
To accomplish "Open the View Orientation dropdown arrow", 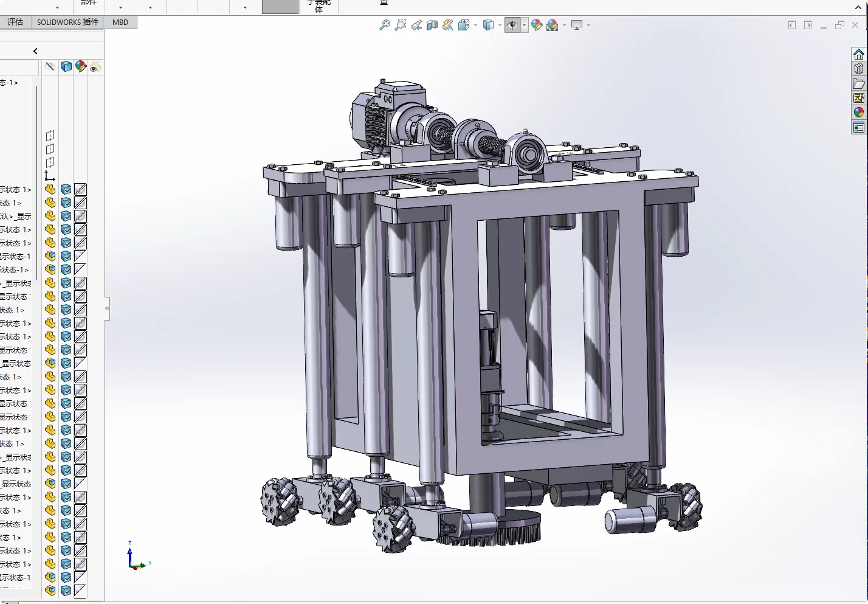I will [475, 26].
